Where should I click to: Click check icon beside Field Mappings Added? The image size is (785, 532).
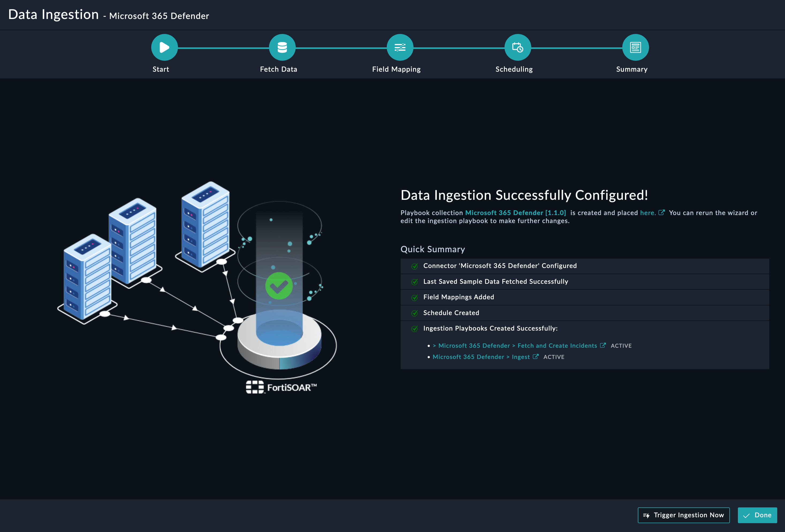pos(415,297)
